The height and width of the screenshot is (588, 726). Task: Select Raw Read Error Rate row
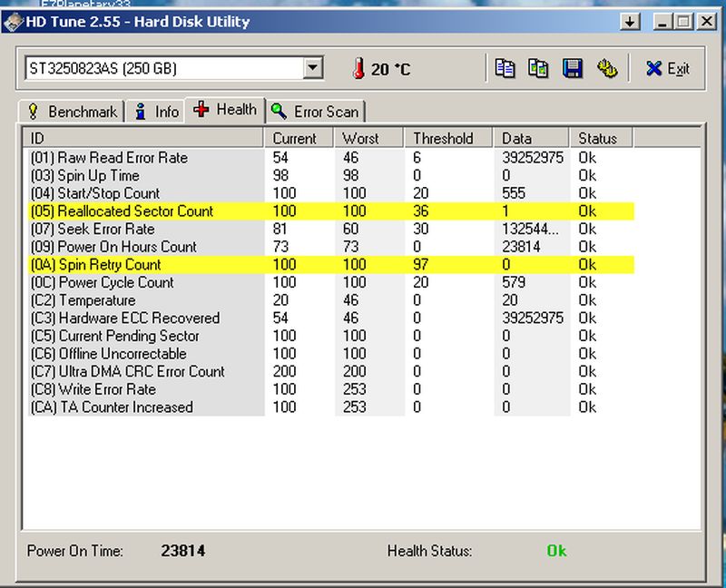[331, 158]
